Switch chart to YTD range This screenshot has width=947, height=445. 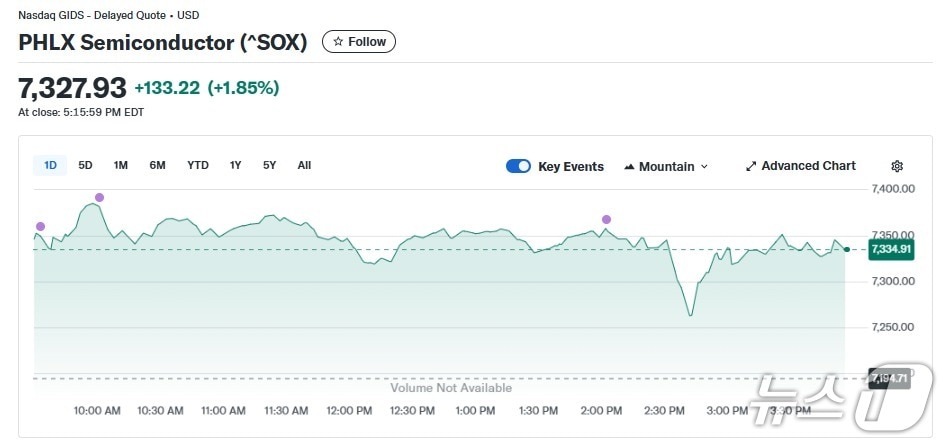click(198, 165)
